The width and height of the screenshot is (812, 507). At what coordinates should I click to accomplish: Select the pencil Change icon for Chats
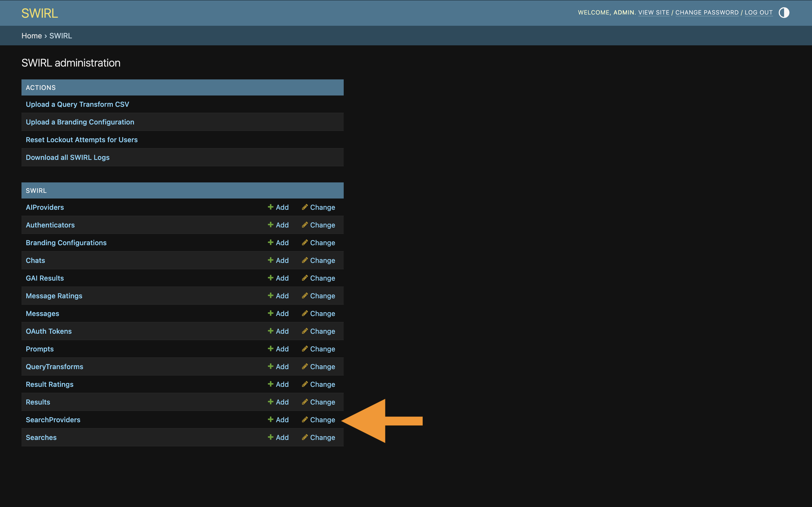pyautogui.click(x=305, y=260)
